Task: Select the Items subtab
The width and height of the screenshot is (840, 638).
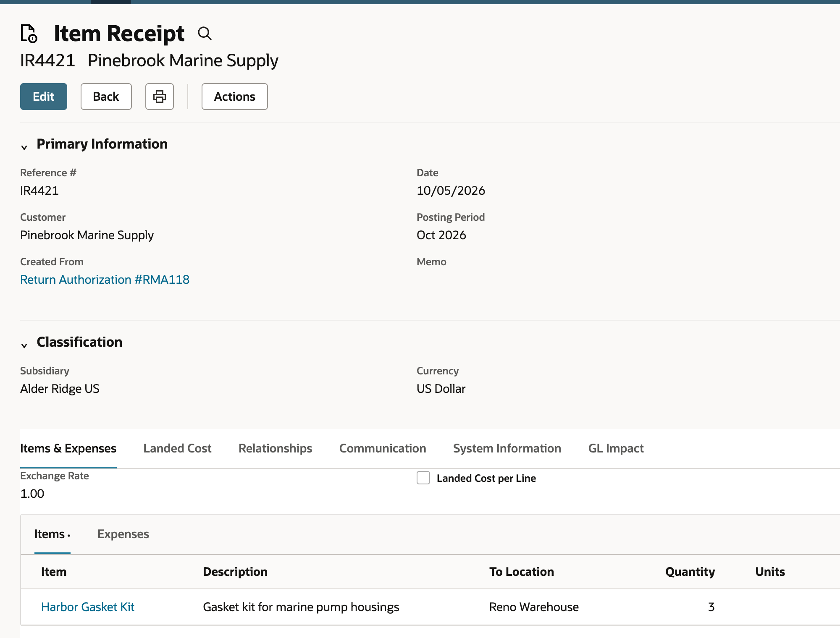Action: pos(52,534)
